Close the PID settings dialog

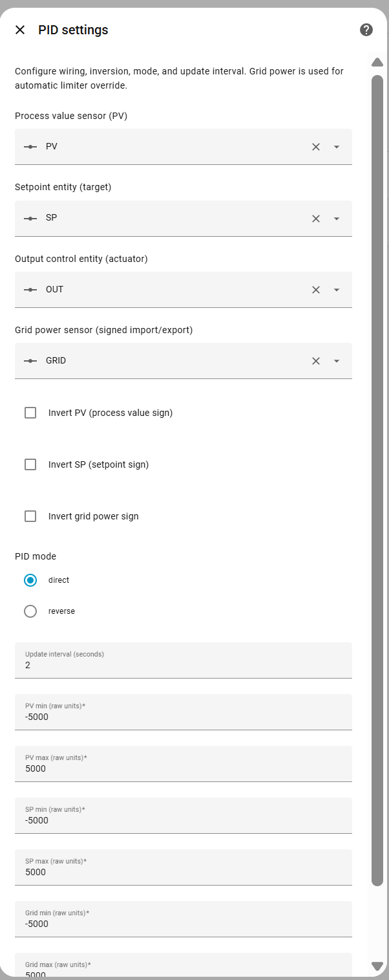point(20,30)
